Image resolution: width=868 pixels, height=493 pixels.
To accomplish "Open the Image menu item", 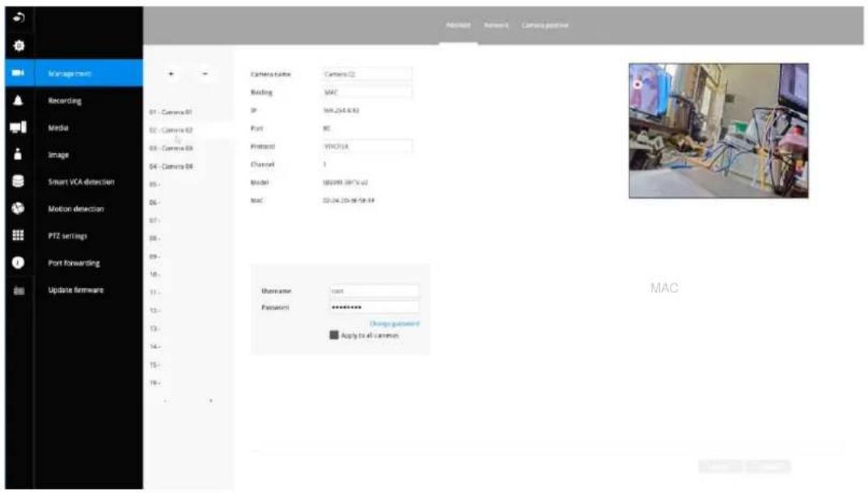I will [x=59, y=155].
